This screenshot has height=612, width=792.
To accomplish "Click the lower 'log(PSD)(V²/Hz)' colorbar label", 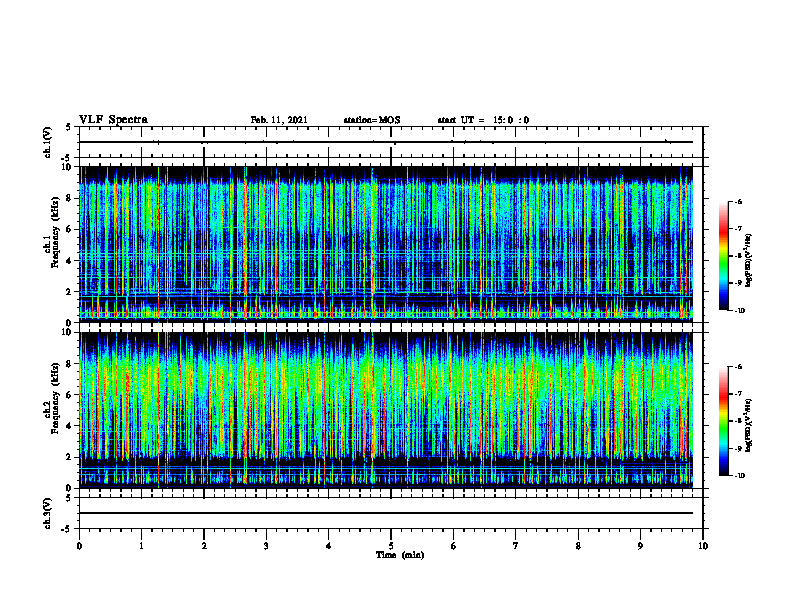I will 749,426.
